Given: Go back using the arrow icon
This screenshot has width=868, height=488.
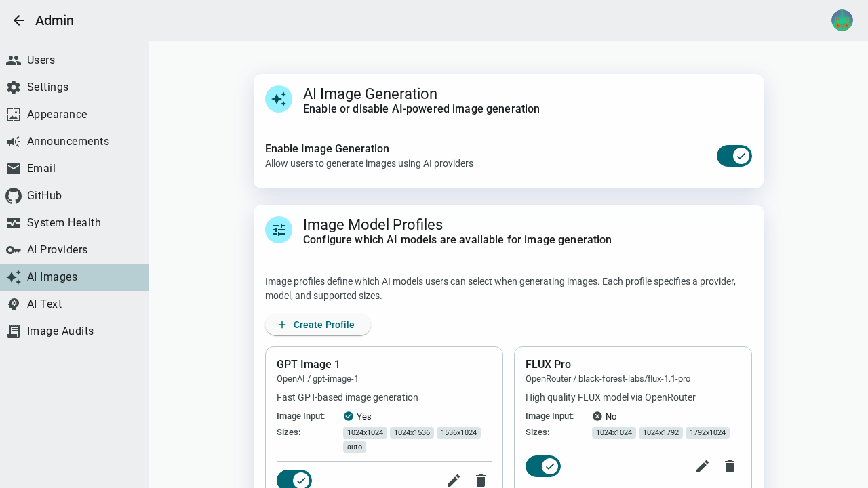Looking at the screenshot, I should coord(19,20).
